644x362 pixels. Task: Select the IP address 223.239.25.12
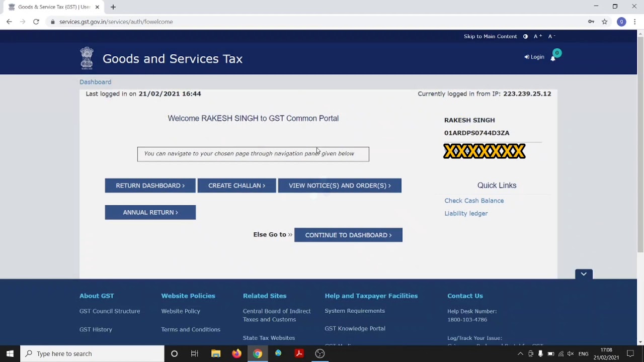tap(527, 94)
